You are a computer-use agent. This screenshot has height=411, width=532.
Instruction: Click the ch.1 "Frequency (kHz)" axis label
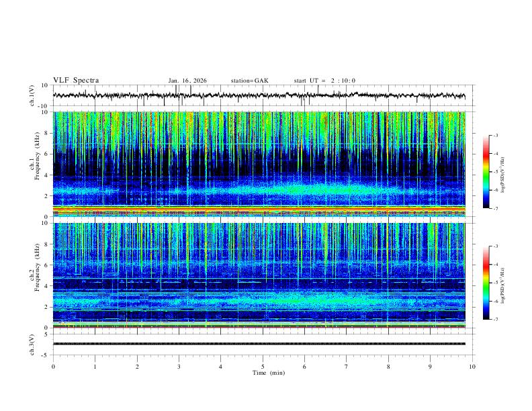tap(37, 156)
